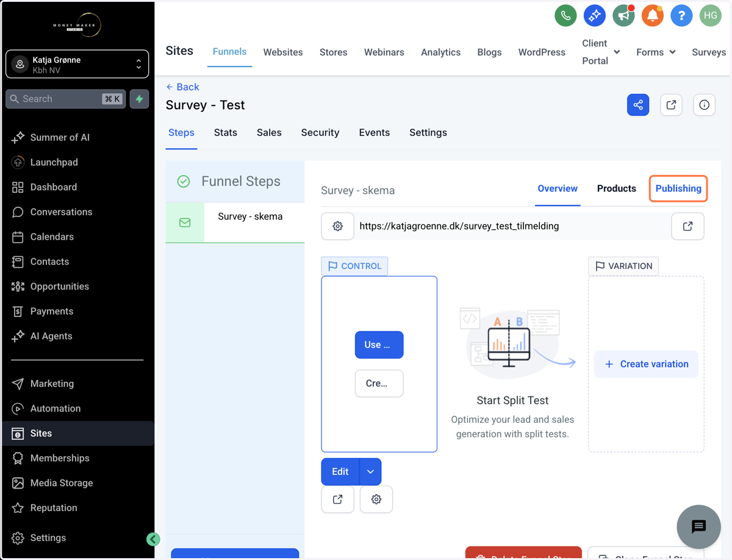Open the HG user avatar

coord(711,15)
